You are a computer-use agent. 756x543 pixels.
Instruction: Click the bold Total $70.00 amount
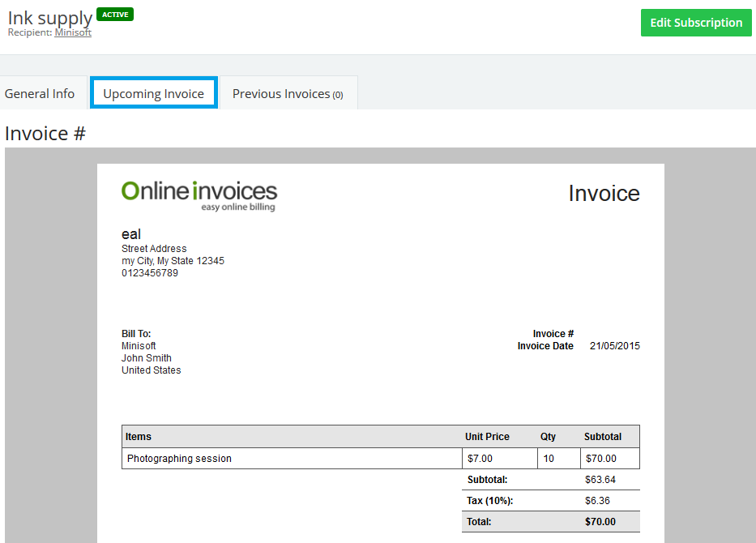click(x=600, y=522)
